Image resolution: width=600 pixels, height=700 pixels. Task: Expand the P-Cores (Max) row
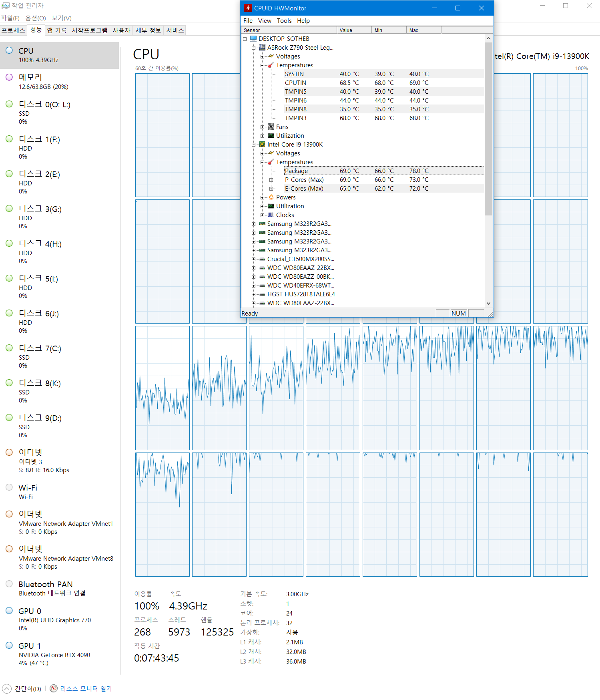(x=271, y=180)
